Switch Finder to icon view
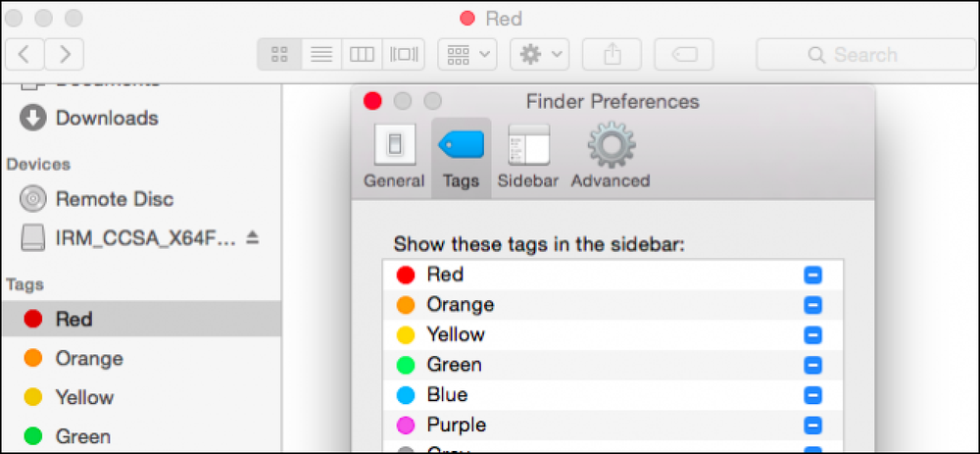Viewport: 980px width, 454px height. click(x=279, y=54)
